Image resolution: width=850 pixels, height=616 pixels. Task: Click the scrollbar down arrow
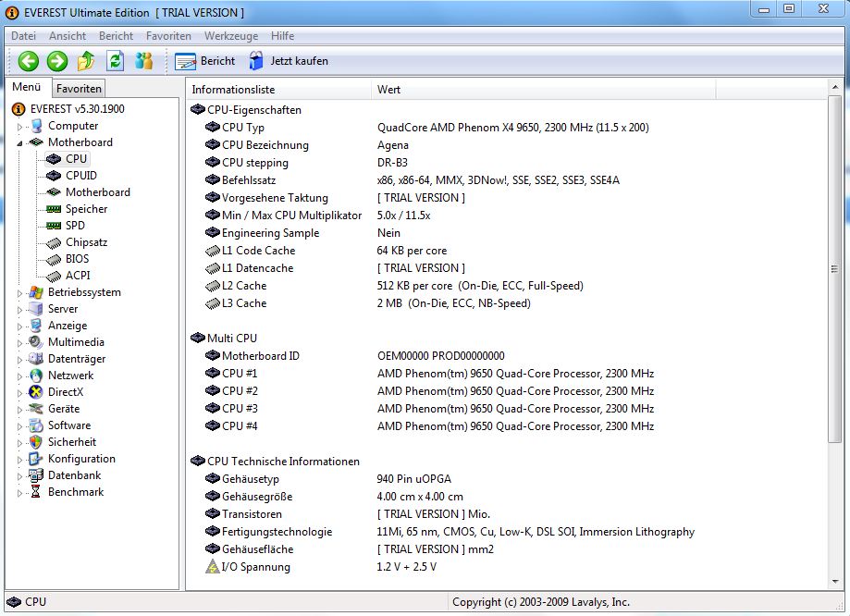(x=835, y=582)
